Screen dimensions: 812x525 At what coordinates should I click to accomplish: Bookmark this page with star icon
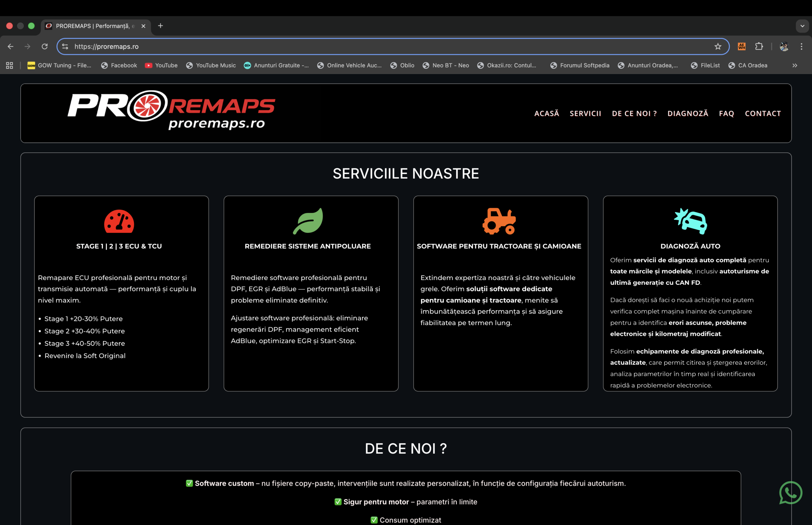click(718, 46)
